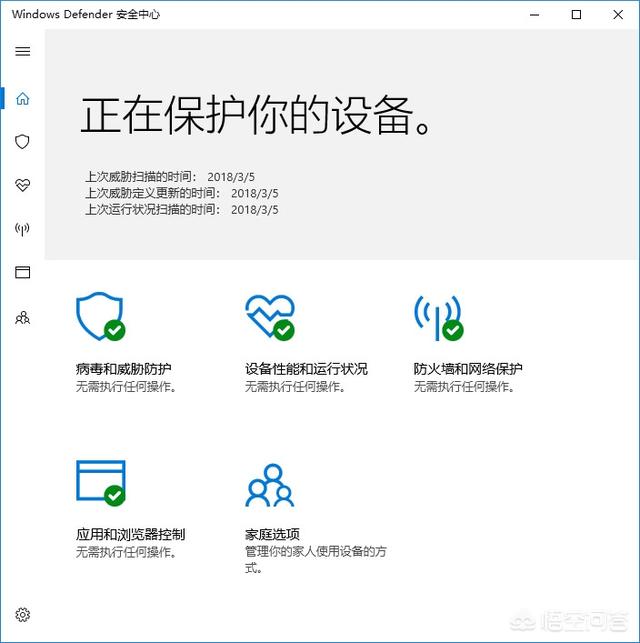
Task: Open the 设备性能和运行状况 link
Action: pyautogui.click(x=306, y=369)
